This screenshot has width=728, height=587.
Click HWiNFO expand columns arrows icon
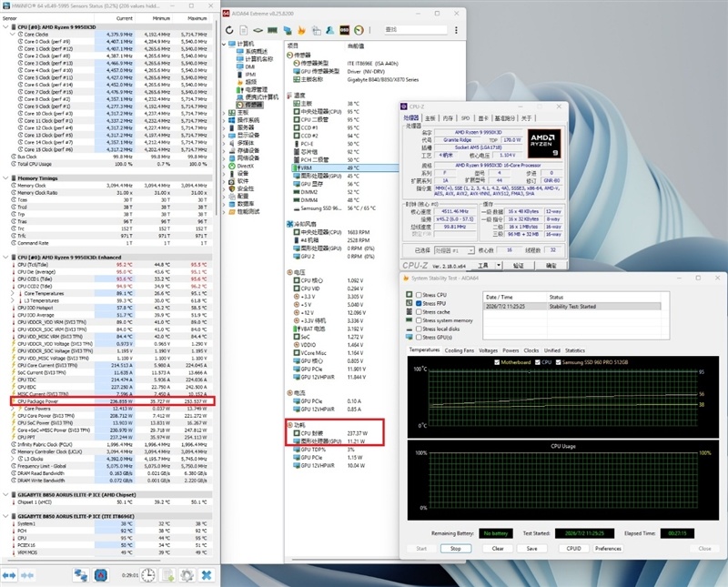(x=9, y=575)
